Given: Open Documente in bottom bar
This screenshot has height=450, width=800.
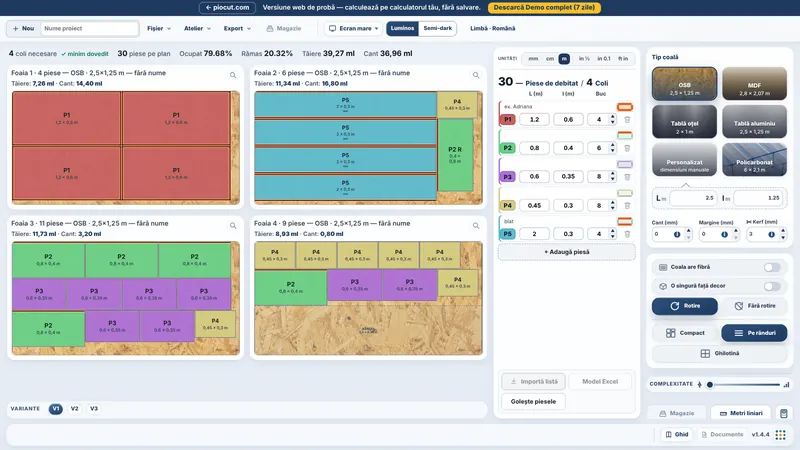Looking at the screenshot, I should point(722,435).
